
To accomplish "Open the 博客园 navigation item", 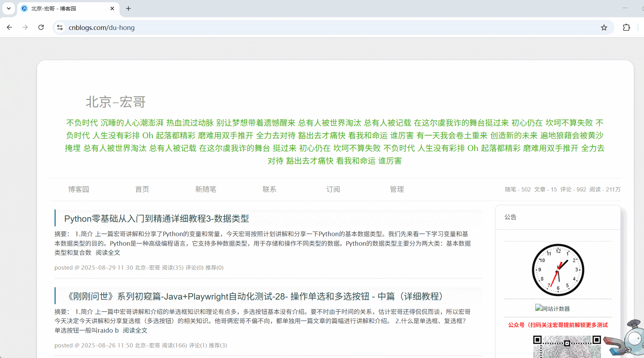I will point(78,189).
